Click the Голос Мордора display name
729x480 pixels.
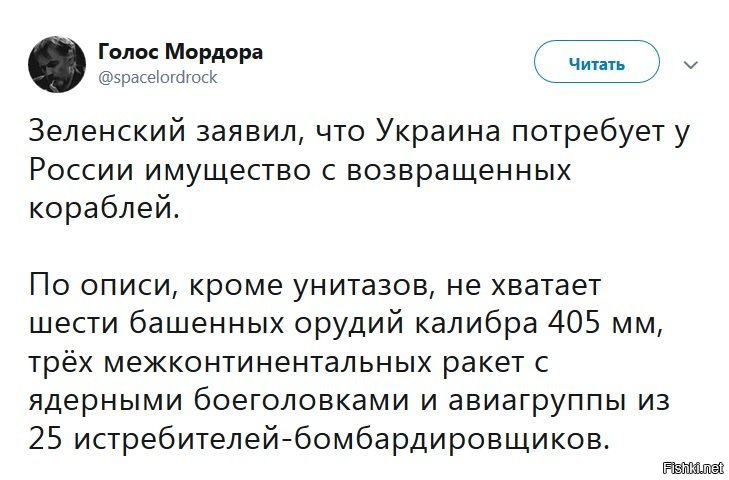[x=180, y=51]
